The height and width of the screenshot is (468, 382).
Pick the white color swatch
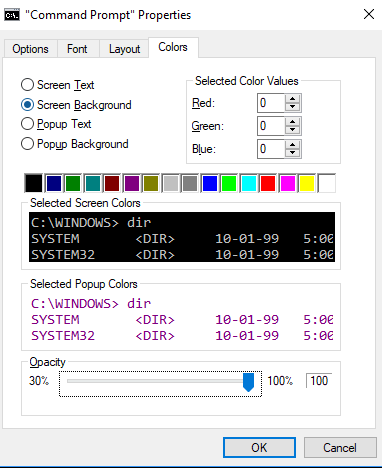pyautogui.click(x=327, y=183)
